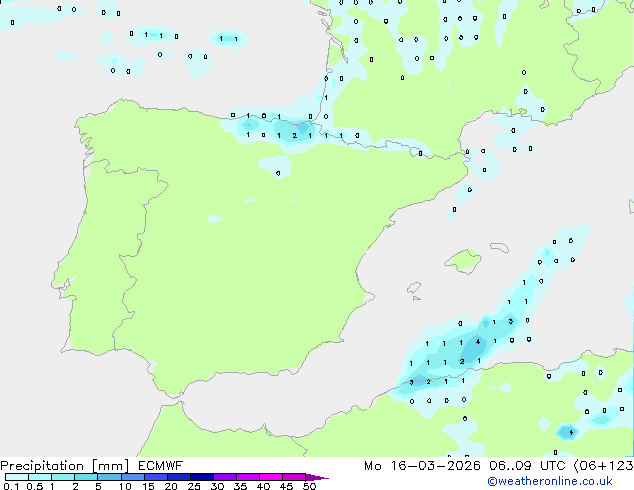Select the 30–35 mm purple legend box
634x490 pixels.
(x=225, y=477)
